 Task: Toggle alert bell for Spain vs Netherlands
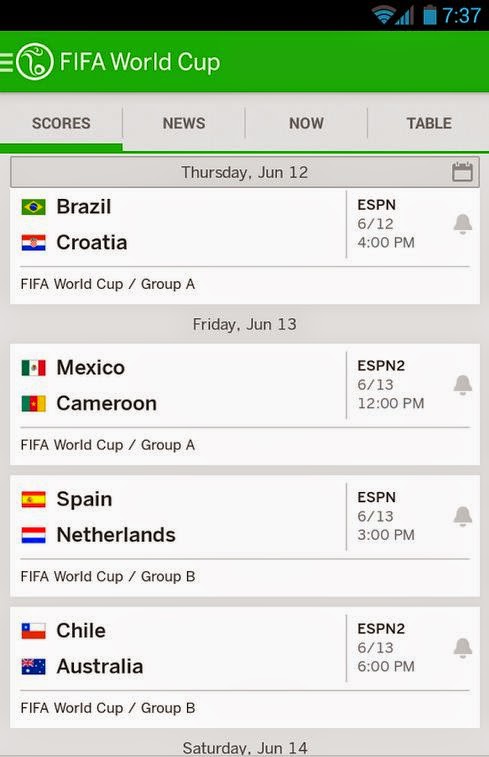[462, 516]
